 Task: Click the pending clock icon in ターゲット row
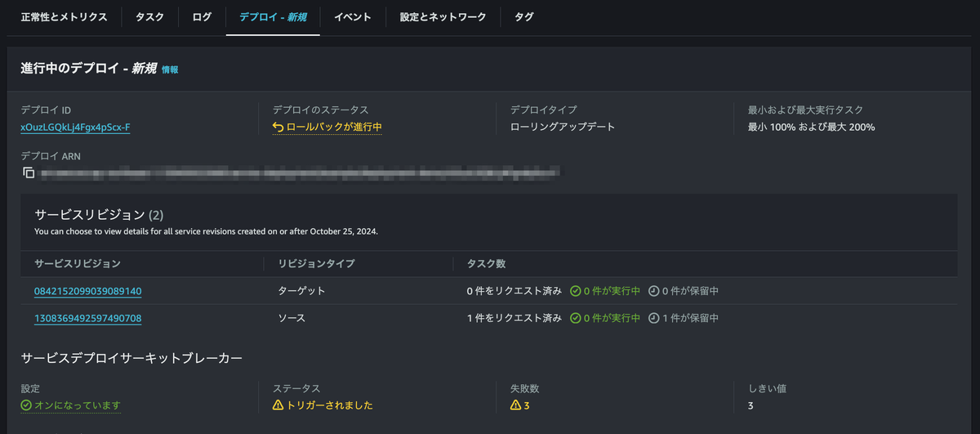[654, 291]
